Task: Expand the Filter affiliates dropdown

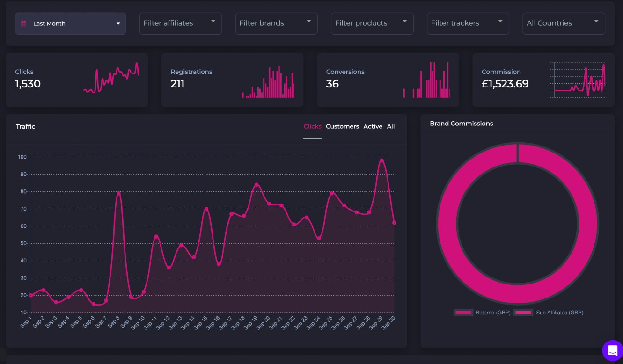Action: click(x=180, y=23)
